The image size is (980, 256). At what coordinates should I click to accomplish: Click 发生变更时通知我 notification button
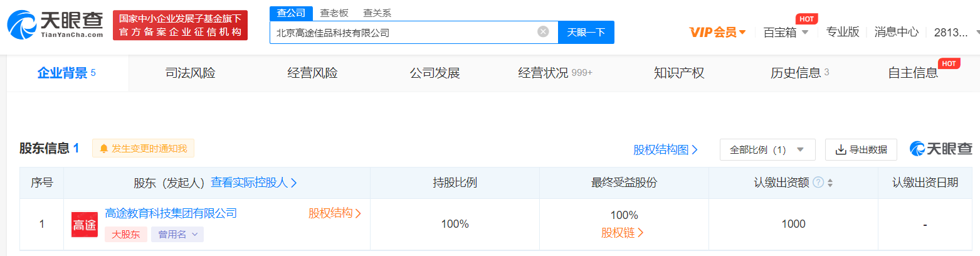click(x=143, y=149)
